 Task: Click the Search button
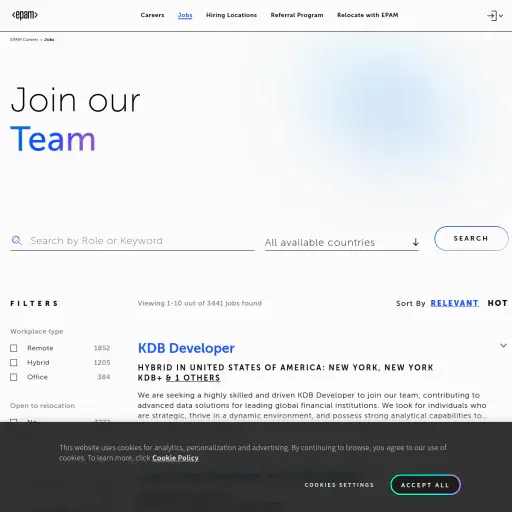471,238
